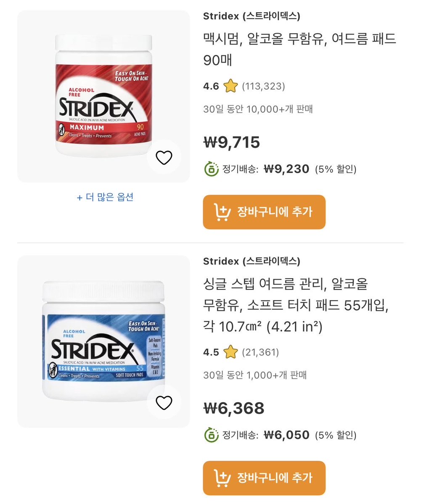This screenshot has height=504, width=421.
Task: Favorite the Stridex Essential pads with heart
Action: tap(164, 402)
